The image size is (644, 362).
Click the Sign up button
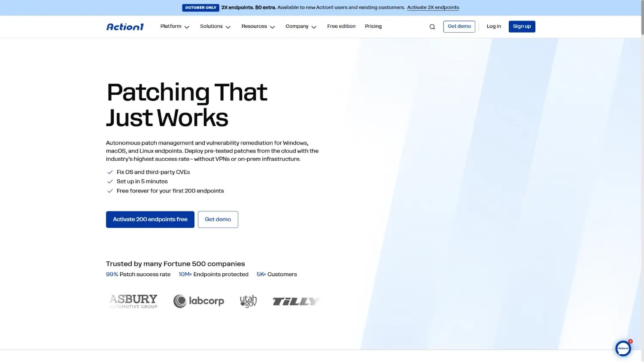click(x=522, y=27)
